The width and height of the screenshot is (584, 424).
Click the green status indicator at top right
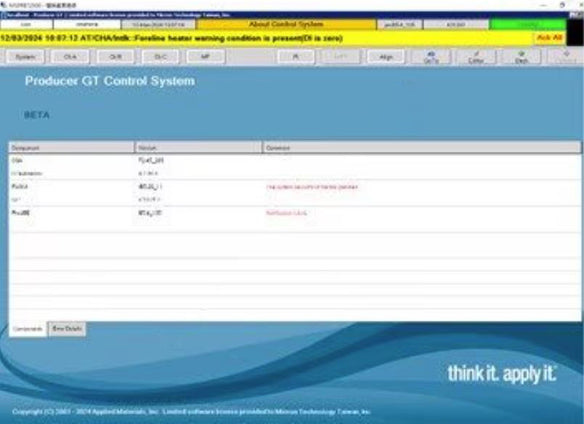click(528, 25)
